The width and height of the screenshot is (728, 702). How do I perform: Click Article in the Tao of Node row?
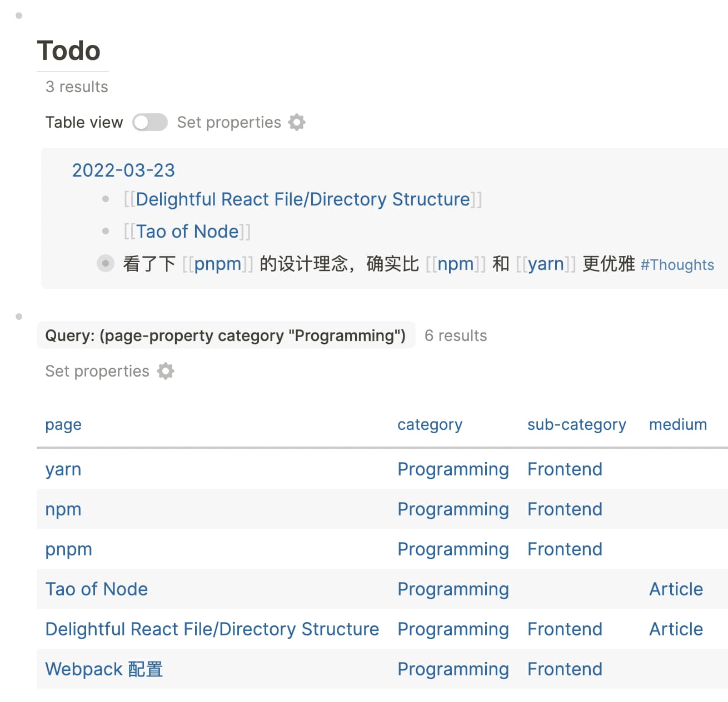point(676,589)
